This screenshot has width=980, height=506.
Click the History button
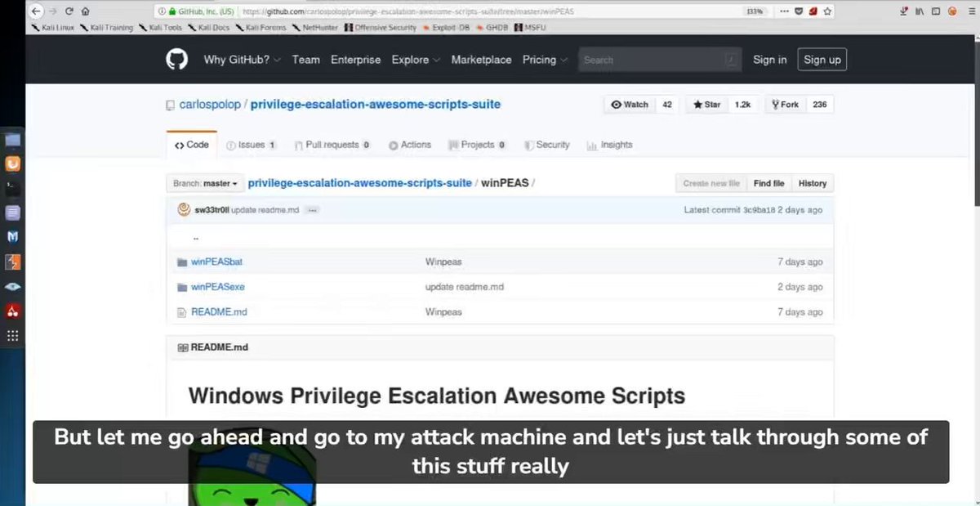813,184
